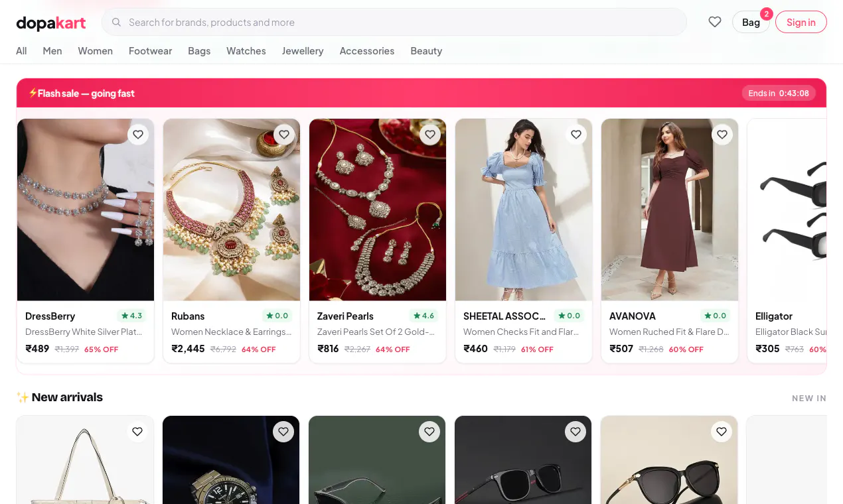Click the ₹2,445 price
The width and height of the screenshot is (843, 504).
click(x=188, y=349)
